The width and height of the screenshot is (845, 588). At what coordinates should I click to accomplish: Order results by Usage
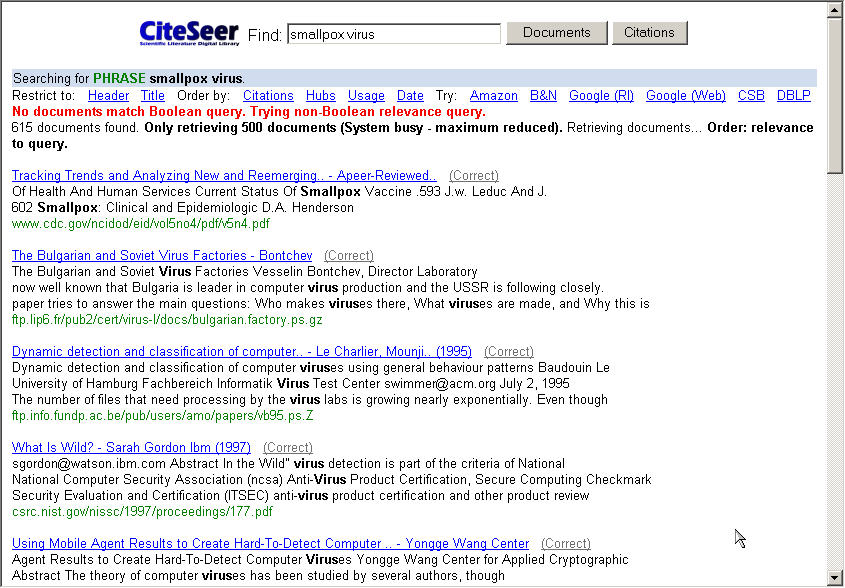pyautogui.click(x=366, y=96)
